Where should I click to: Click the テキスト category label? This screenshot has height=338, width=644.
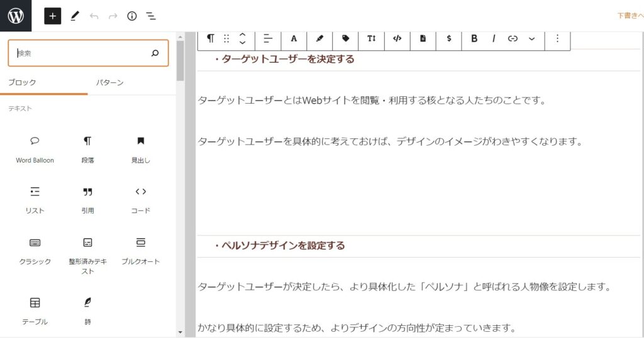pyautogui.click(x=20, y=109)
